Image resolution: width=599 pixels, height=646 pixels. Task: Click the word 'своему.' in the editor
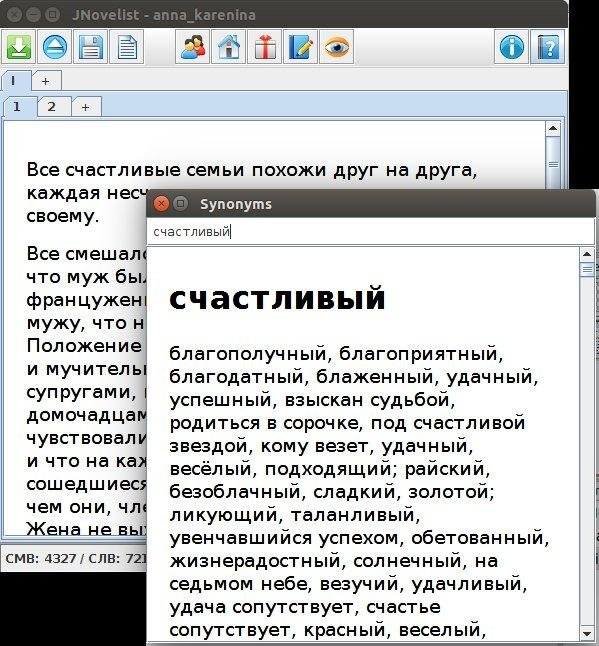(x=63, y=216)
